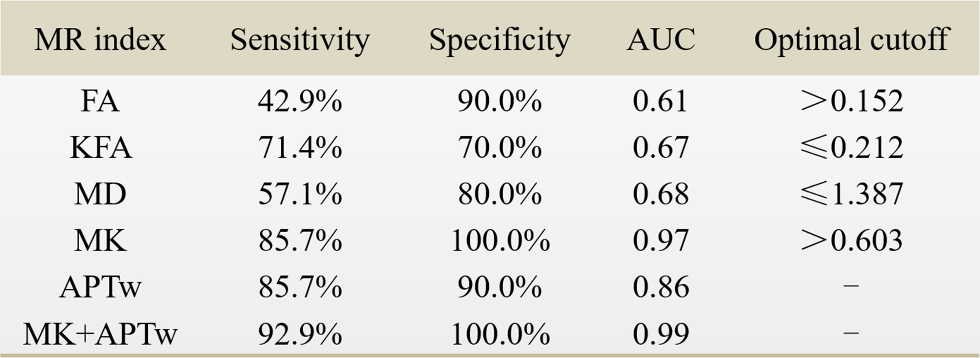Click the AUC column header
The height and width of the screenshot is (358, 980).
(x=661, y=40)
